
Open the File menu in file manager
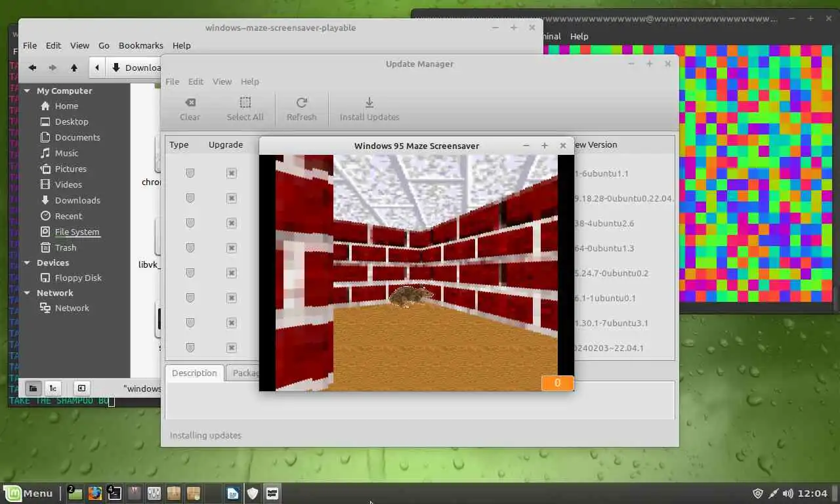tap(30, 45)
